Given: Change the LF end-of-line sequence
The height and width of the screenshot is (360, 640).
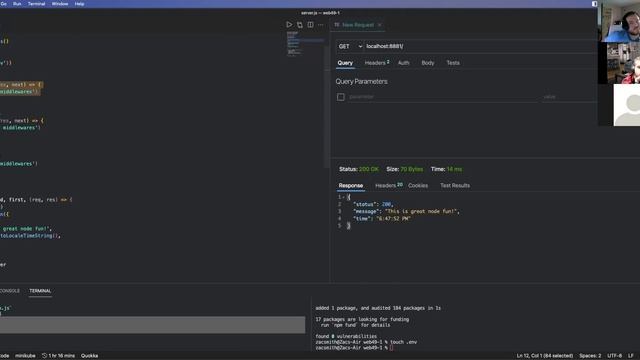Looking at the screenshot, I should pos(631,356).
